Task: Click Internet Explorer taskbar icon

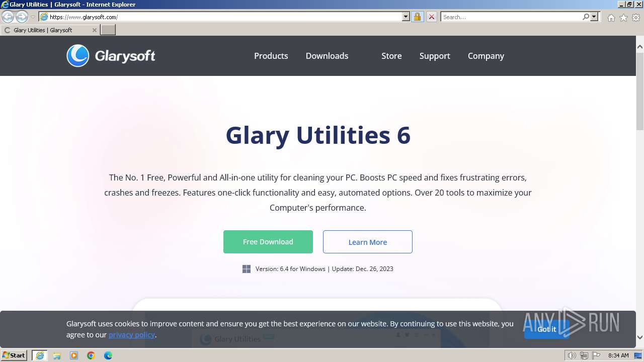Action: (x=40, y=355)
